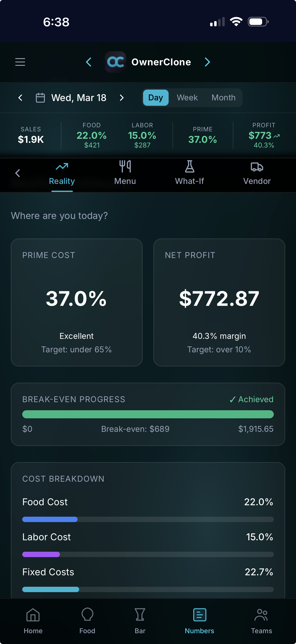The height and width of the screenshot is (644, 296).
Task: Open the Menu tab
Action: [x=125, y=173]
